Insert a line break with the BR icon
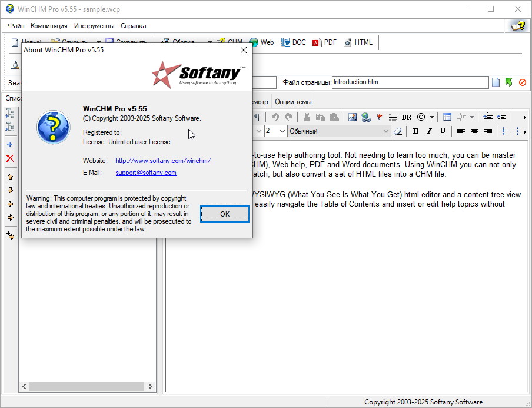 [407, 117]
